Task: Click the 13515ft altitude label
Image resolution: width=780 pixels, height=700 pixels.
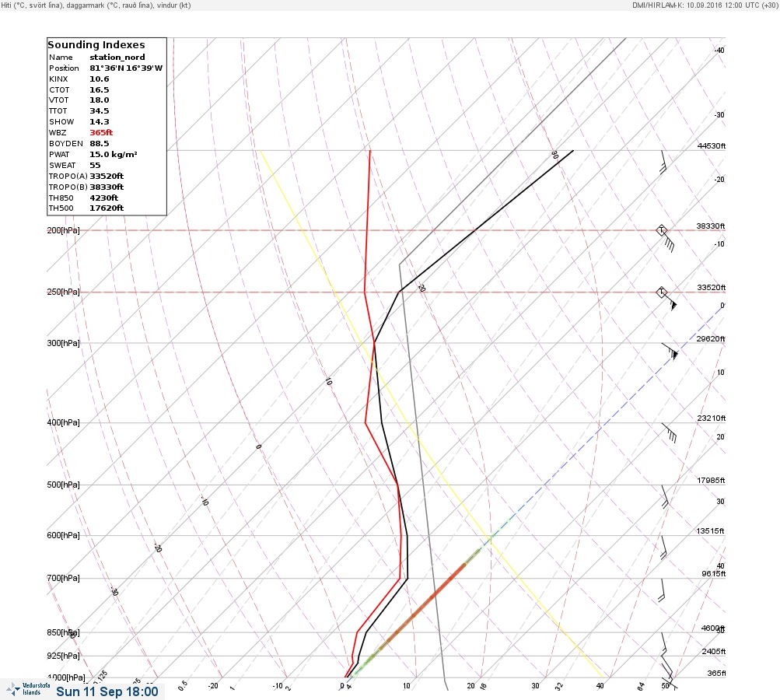Action: [710, 531]
